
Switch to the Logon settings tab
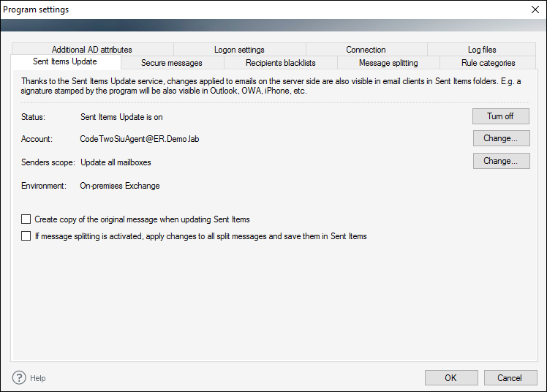[x=239, y=50]
